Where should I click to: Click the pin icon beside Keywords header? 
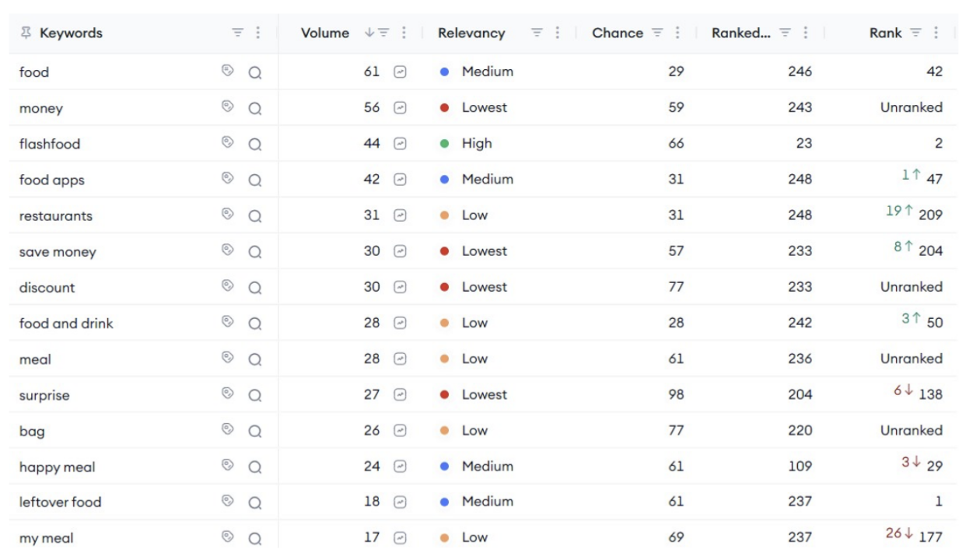[x=26, y=33]
